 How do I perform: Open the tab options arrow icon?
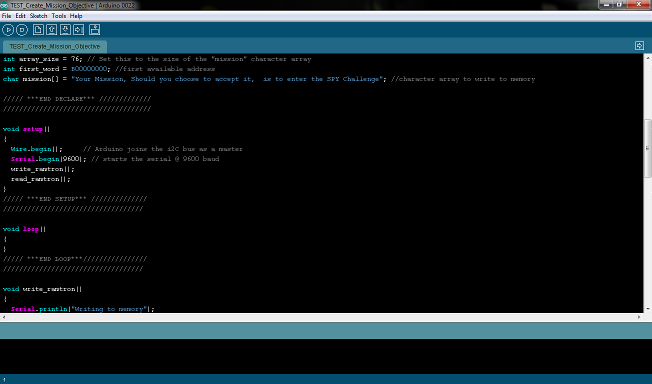coord(639,46)
